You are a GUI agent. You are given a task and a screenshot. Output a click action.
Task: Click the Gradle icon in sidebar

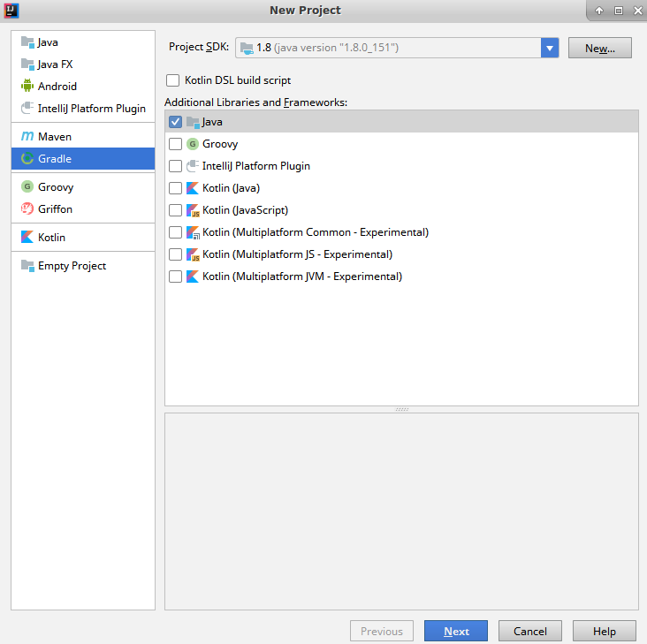(x=27, y=158)
